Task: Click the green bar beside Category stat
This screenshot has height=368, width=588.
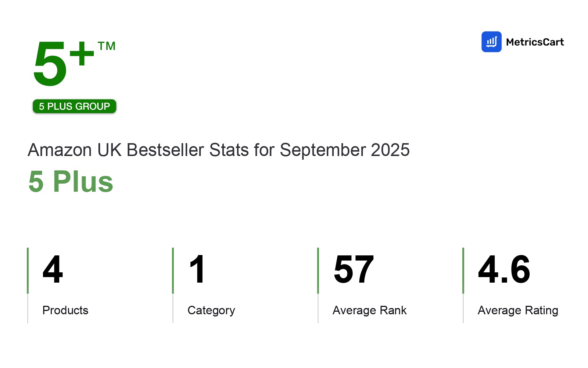Action: click(x=173, y=270)
